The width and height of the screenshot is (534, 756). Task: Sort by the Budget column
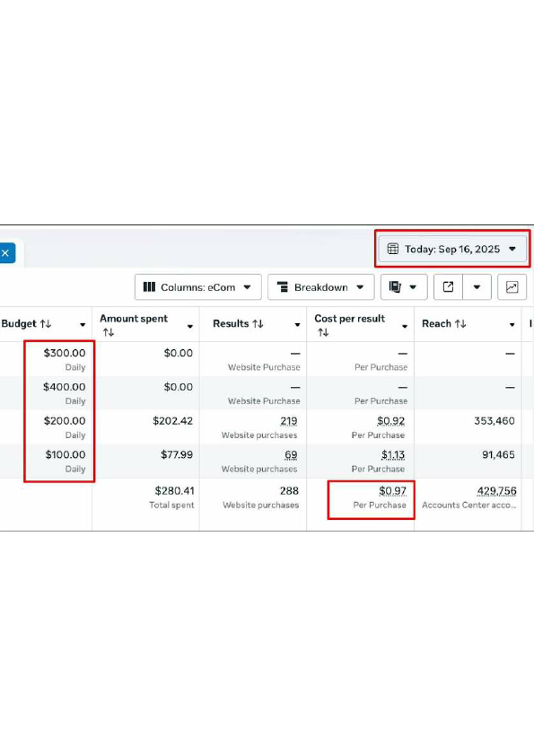point(46,324)
